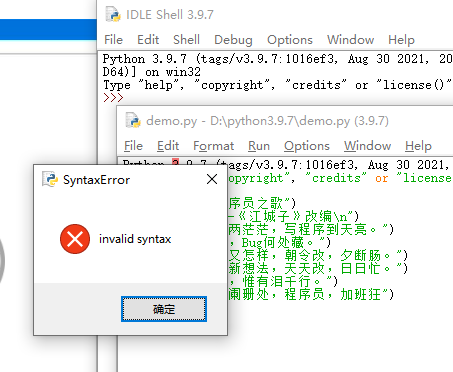The image size is (453, 372).
Task: Open Format menu in demo.py editor
Action: pos(213,146)
